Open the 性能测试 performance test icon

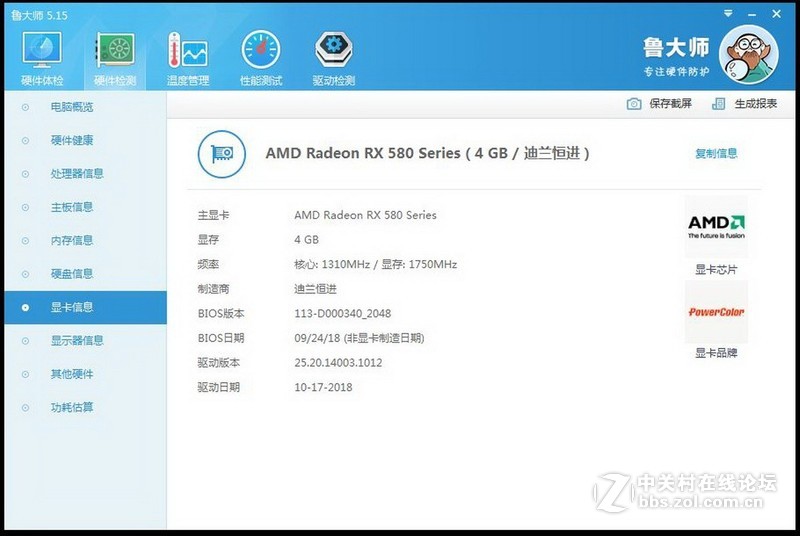261,59
